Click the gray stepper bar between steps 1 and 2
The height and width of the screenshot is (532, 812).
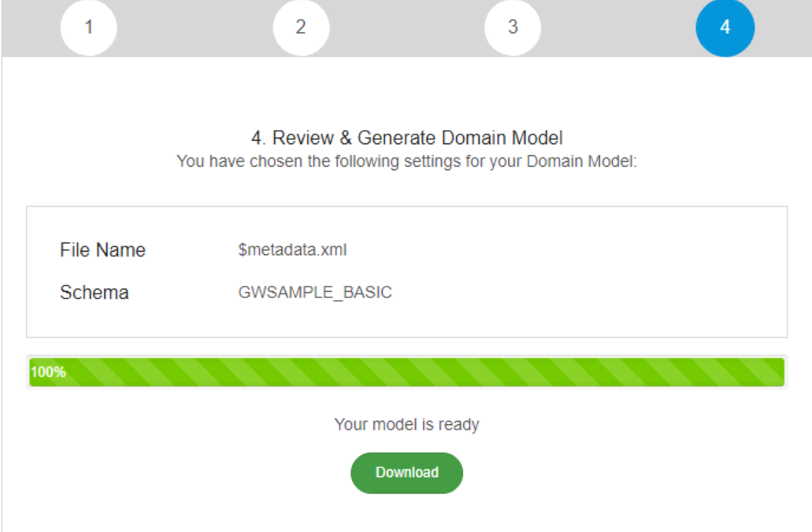tap(195, 27)
